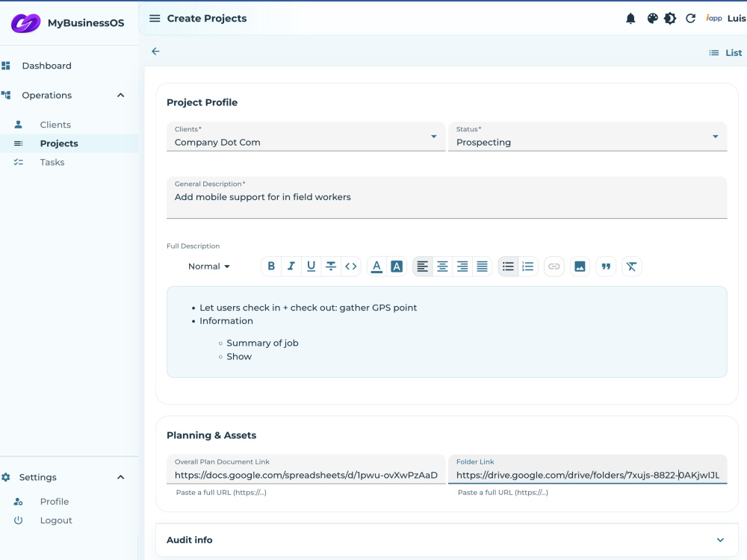Click the Settings gear icon
747x560 pixels.
click(6, 477)
